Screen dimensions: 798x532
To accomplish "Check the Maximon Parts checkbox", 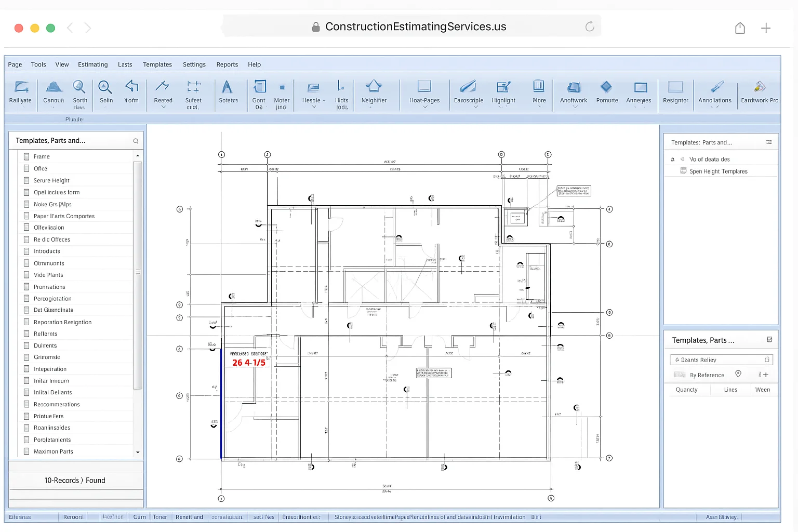I will pos(26,451).
